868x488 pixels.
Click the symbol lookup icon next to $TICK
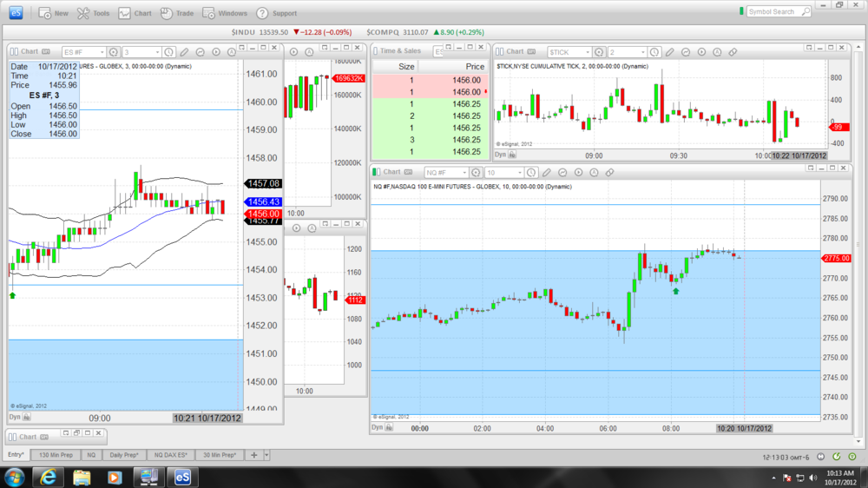click(599, 52)
